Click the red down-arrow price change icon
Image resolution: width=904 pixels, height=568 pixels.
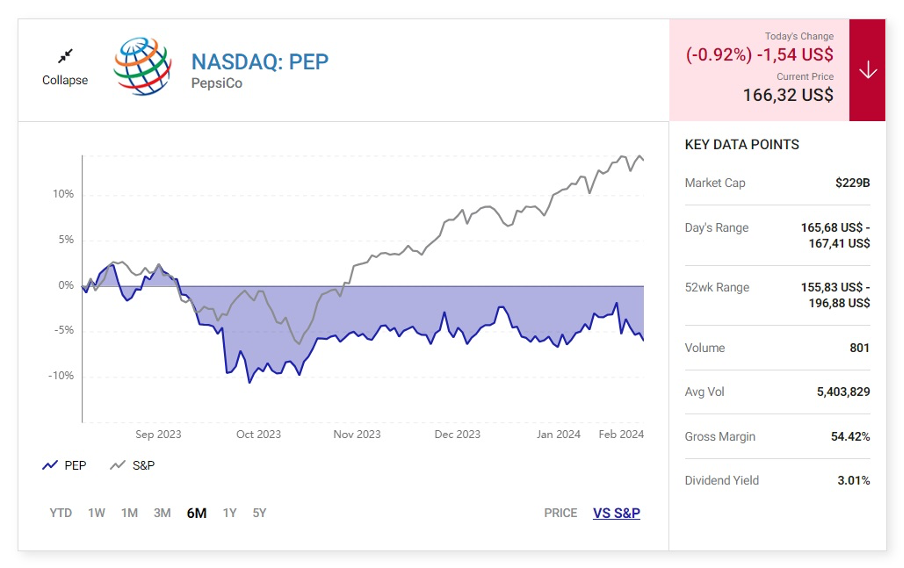867,70
